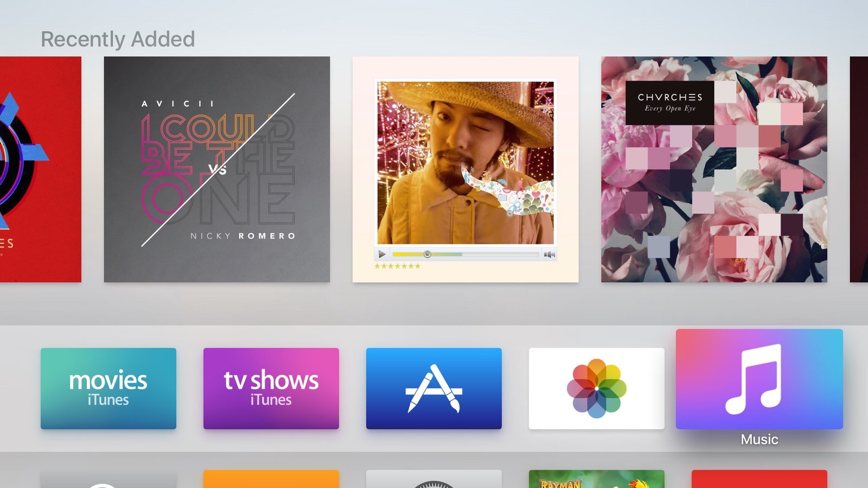This screenshot has height=488, width=868.
Task: Select the CHVRCHES Every Open Eye album
Action: tap(714, 169)
